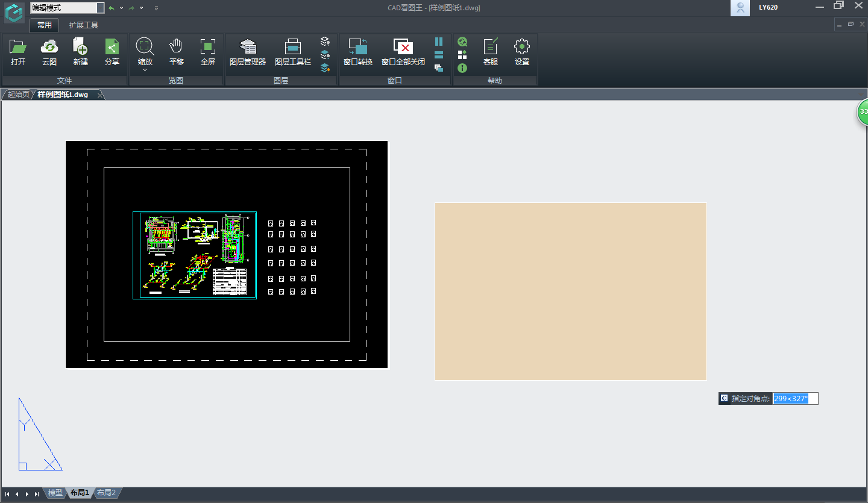Screen dimensions: 868x503
Task: Click the 指定对角点 coordinate input field
Action: coord(795,399)
